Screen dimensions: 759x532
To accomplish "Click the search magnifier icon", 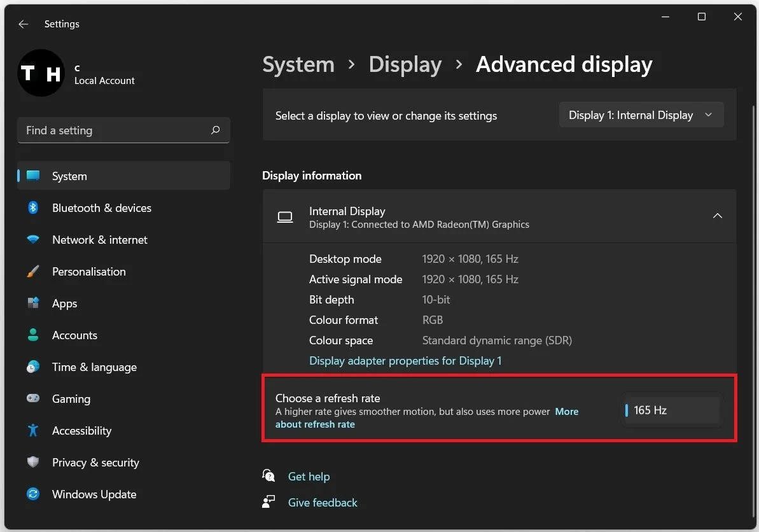I will pos(215,130).
